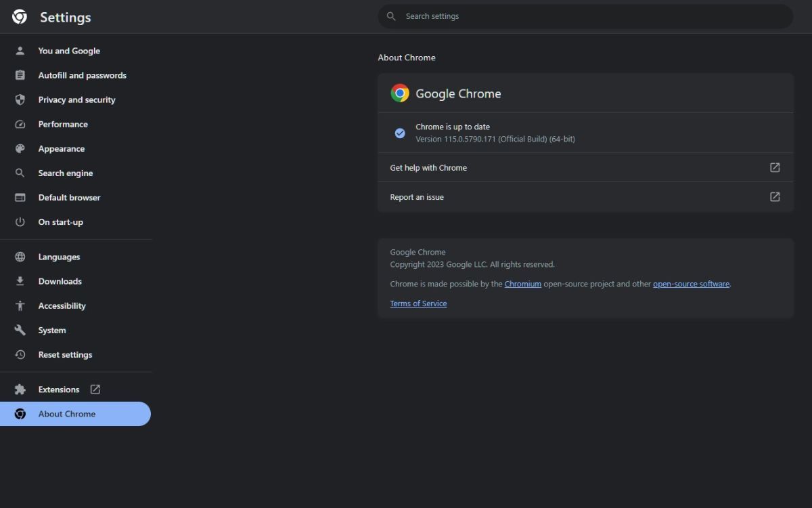The width and height of the screenshot is (812, 508).
Task: Select the Autofill and passwords key icon
Action: coord(20,75)
